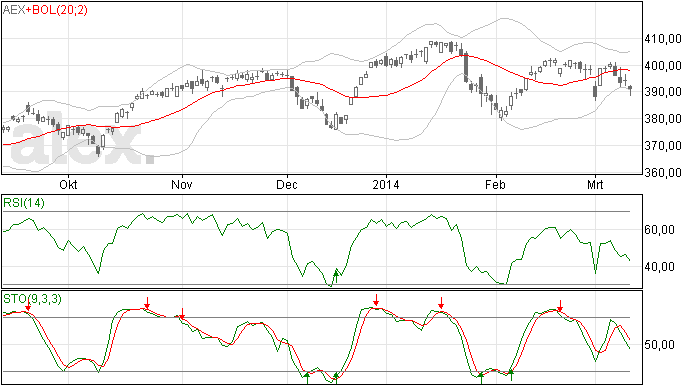Click the red stochastic sell arrow in late February
The image size is (690, 387).
coord(560,306)
